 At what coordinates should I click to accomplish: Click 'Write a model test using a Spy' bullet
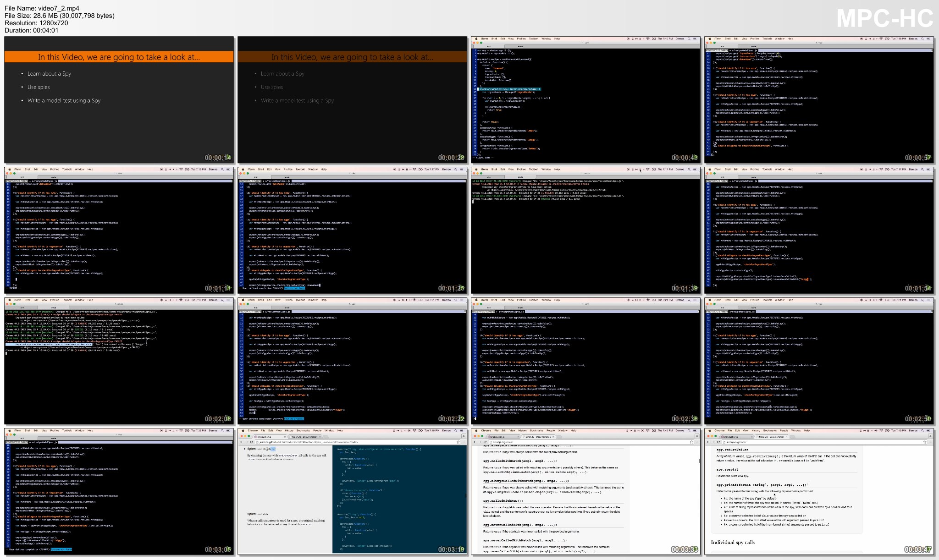(x=64, y=100)
